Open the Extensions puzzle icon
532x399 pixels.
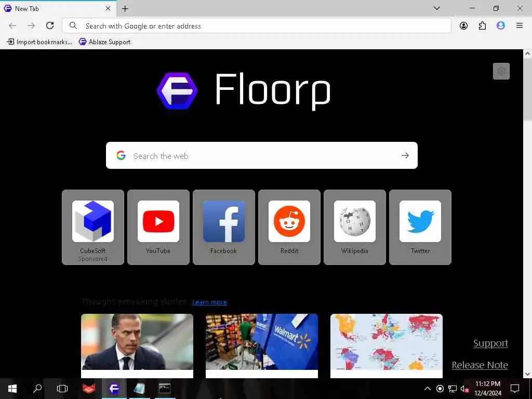click(482, 25)
